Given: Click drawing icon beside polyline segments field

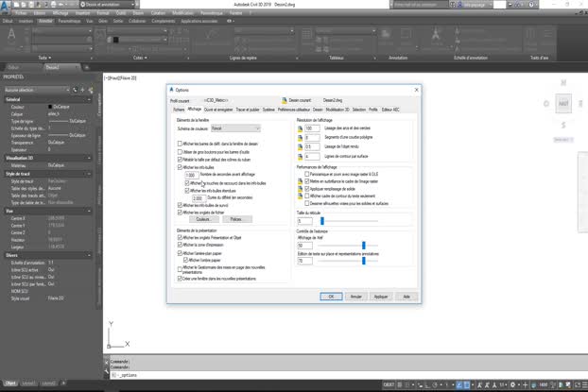Looking at the screenshot, I should point(300,138).
